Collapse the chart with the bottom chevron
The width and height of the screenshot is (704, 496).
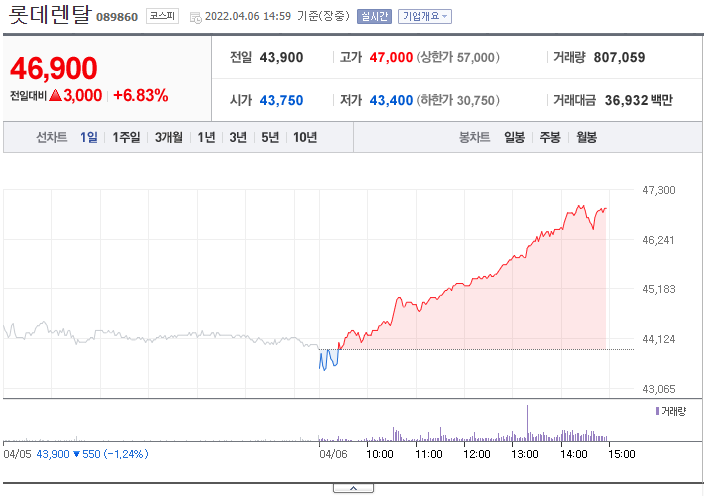point(353,488)
